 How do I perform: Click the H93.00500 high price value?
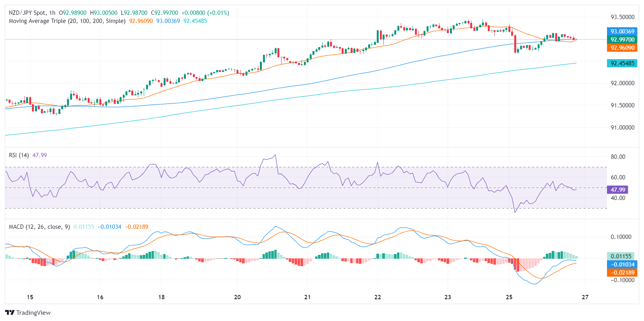coord(104,13)
